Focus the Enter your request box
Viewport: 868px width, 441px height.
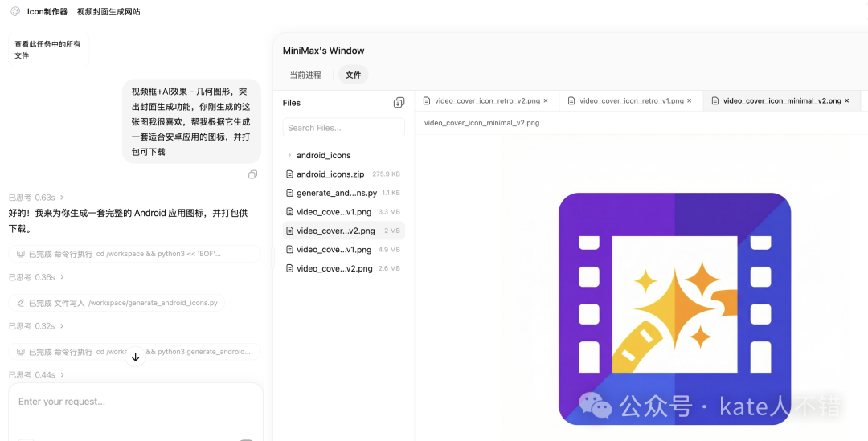coord(135,402)
